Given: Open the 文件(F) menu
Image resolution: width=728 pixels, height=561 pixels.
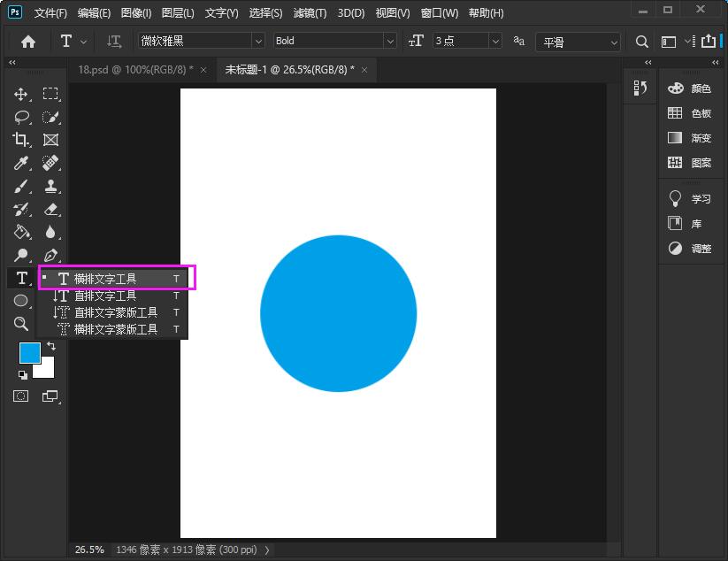Looking at the screenshot, I should tap(50, 13).
